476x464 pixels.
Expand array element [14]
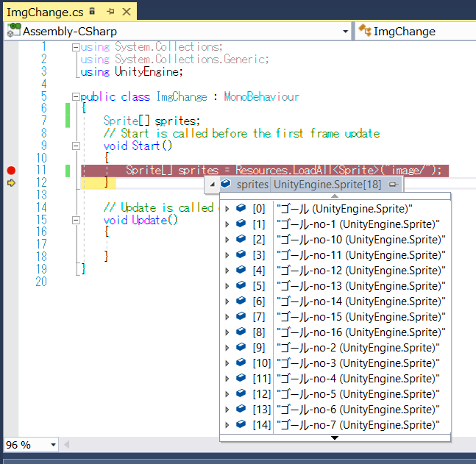tap(227, 425)
